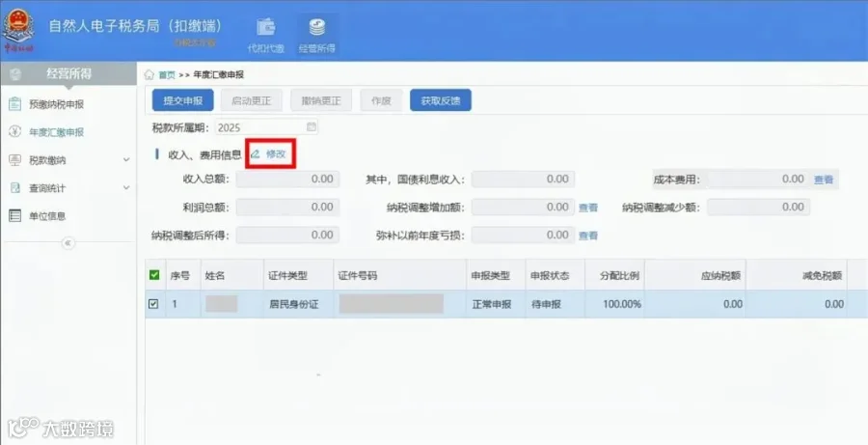Click the 100.00% allocation cell
The width and height of the screenshot is (868, 445).
pyautogui.click(x=615, y=304)
